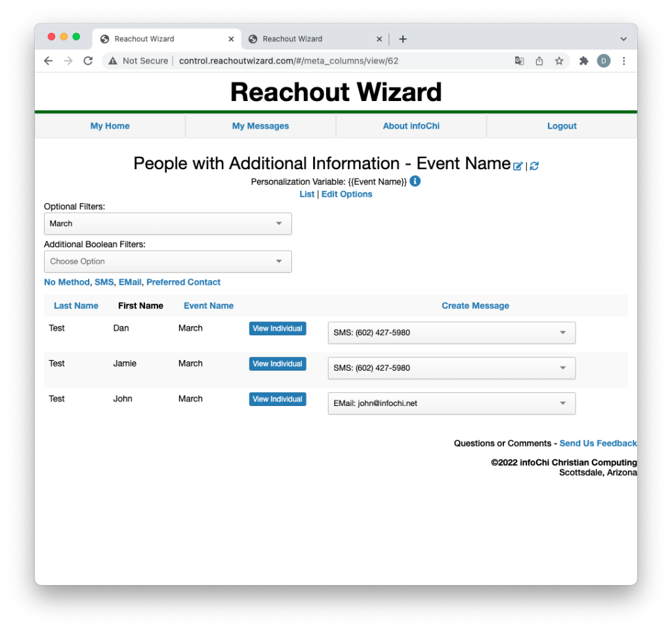Click the Create Message column link
The image size is (672, 631).
(x=475, y=306)
